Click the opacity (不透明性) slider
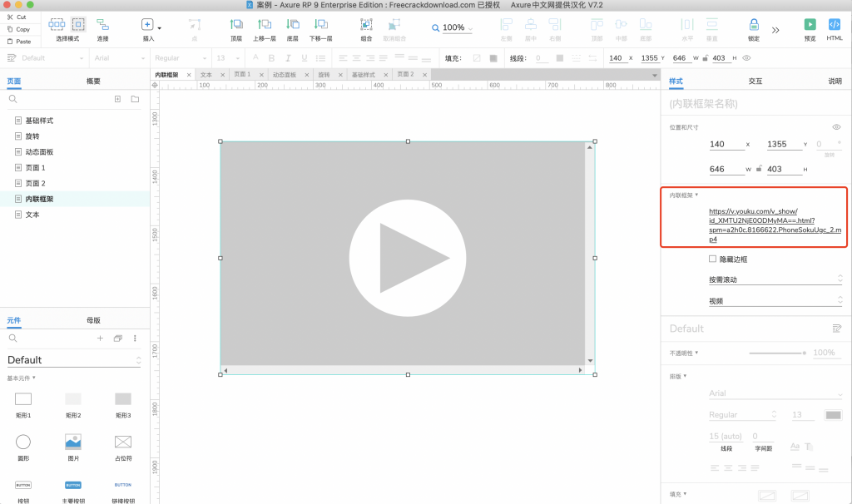 pos(776,353)
